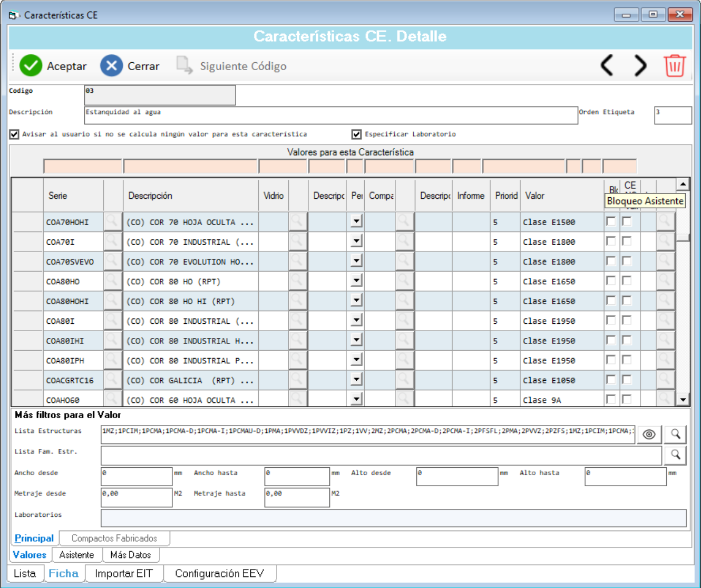Click serie lookup magnifier in COA70I row
The width and height of the screenshot is (701, 588).
[x=112, y=242]
